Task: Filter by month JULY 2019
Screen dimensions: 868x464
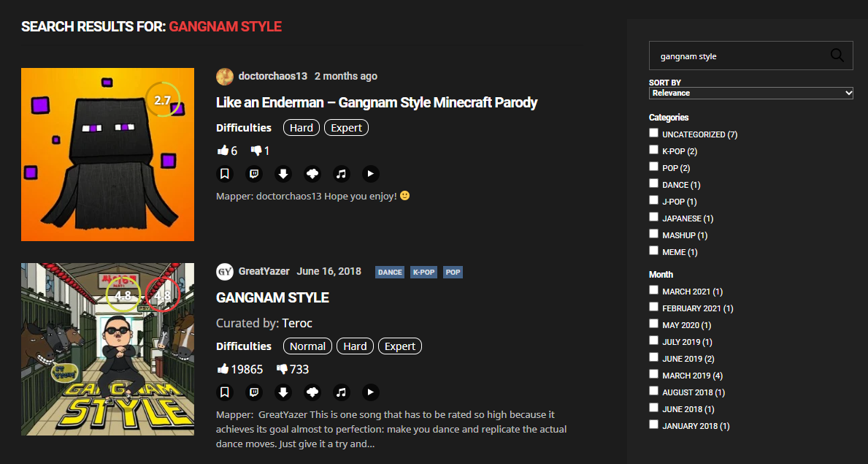Action: [x=654, y=341]
